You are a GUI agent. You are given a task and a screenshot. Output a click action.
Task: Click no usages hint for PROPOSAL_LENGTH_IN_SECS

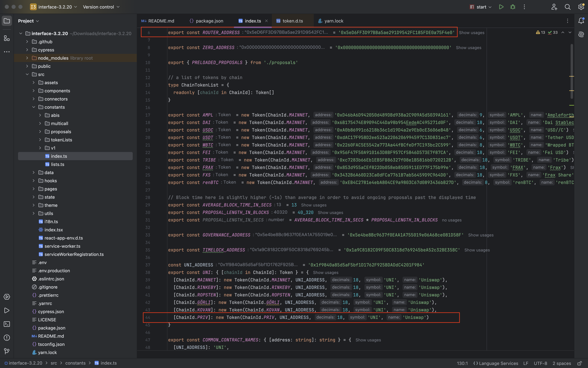[x=452, y=220]
